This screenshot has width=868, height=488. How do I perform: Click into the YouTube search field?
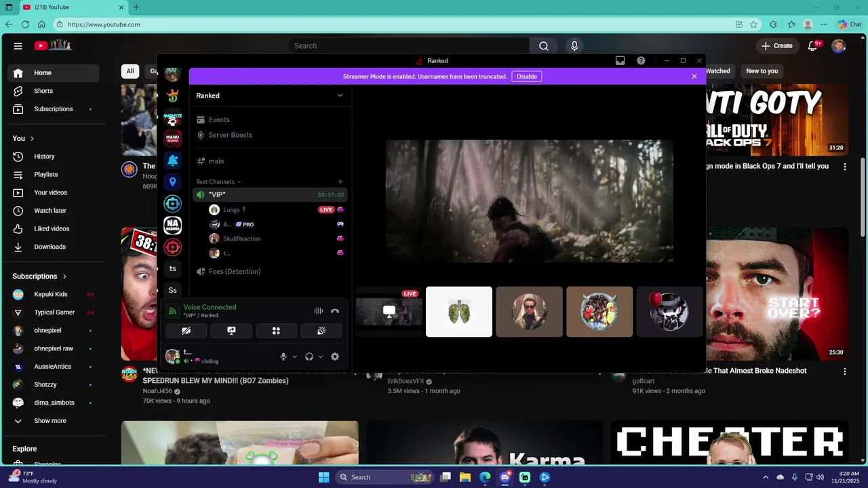click(x=409, y=46)
